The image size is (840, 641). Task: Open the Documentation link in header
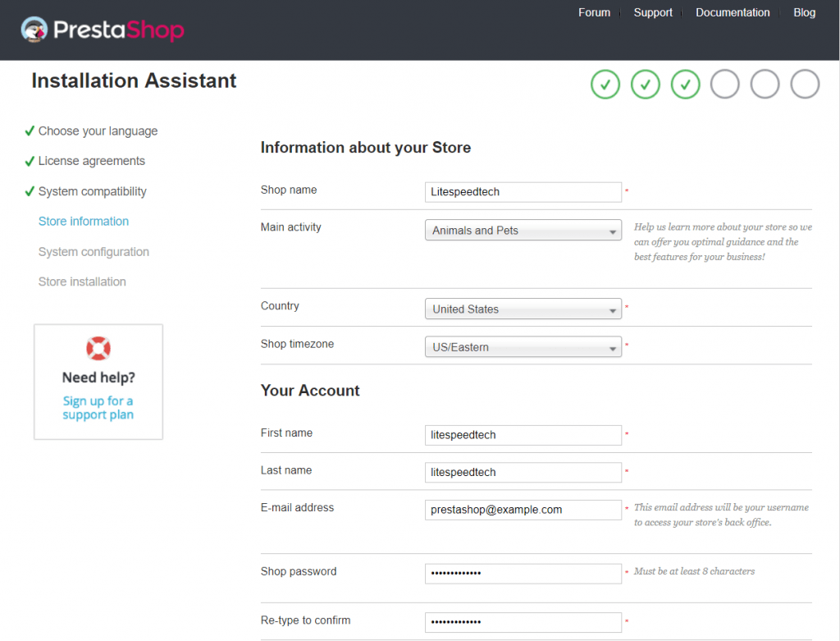point(733,12)
